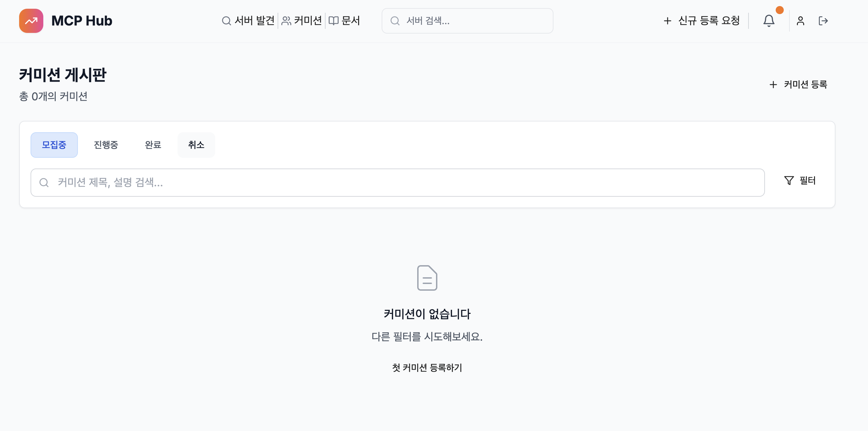Open notifications via the bell icon
This screenshot has width=868, height=431.
769,21
